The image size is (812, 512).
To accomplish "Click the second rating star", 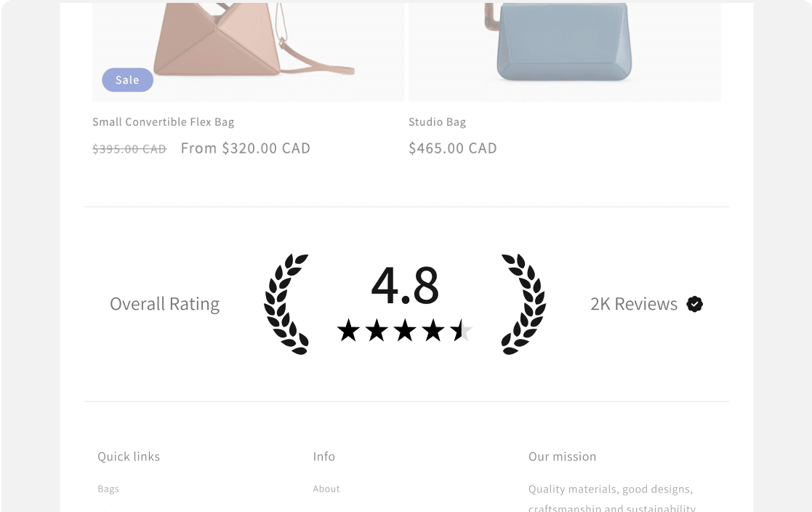I will (377, 331).
